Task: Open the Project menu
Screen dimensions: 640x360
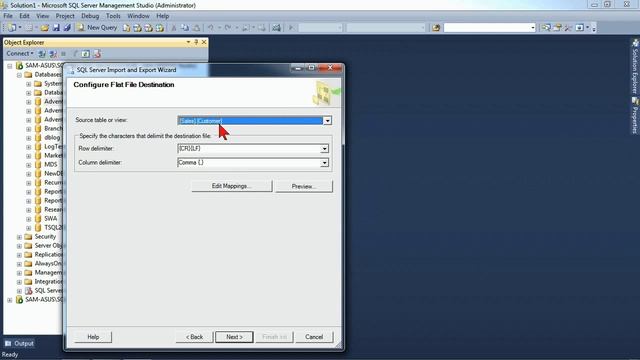Action: coord(65,16)
